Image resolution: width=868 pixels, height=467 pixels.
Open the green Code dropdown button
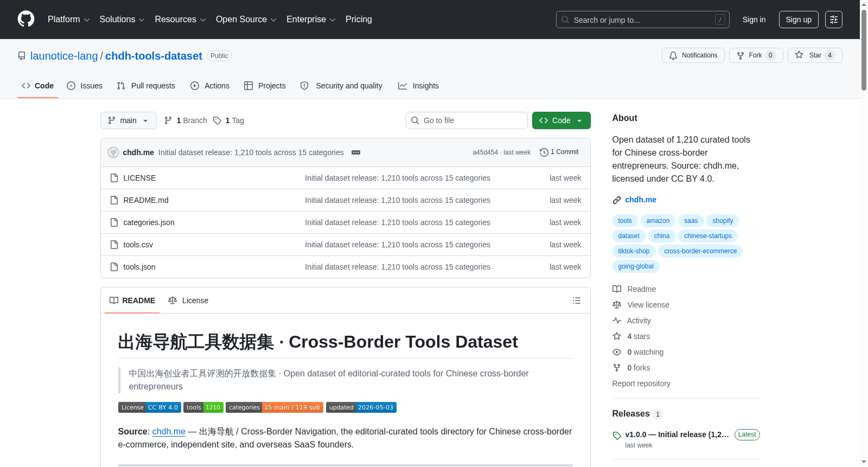tap(561, 120)
